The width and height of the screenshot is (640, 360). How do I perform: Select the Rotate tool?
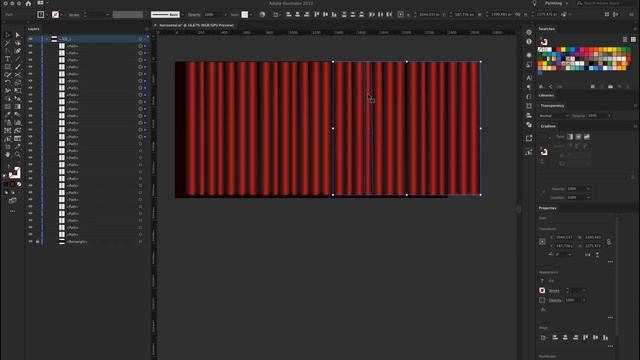(x=7, y=83)
